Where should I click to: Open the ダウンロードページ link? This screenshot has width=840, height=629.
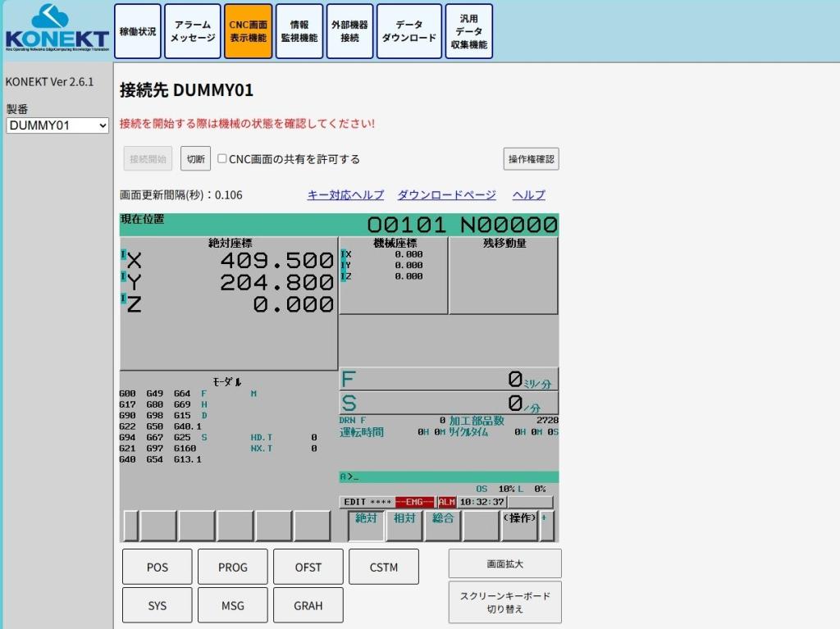(446, 195)
